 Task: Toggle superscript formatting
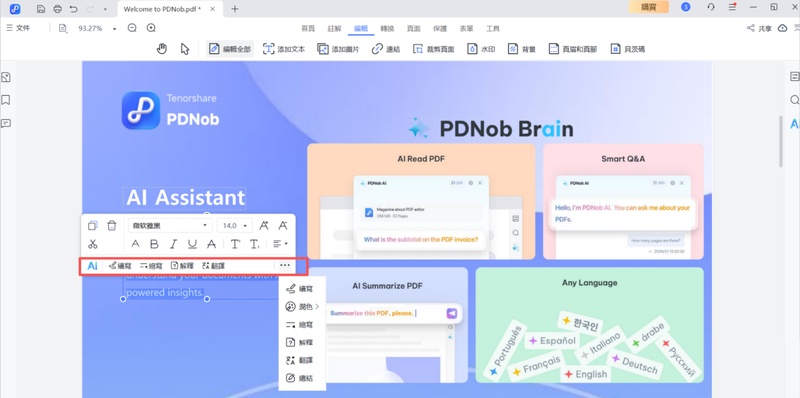tap(235, 244)
